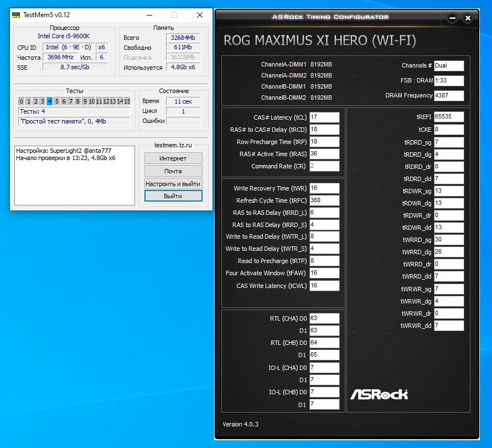Click the ChannelA-DIMM1 8192MB entry
Viewport: 492px width, 448px height.
[x=296, y=64]
